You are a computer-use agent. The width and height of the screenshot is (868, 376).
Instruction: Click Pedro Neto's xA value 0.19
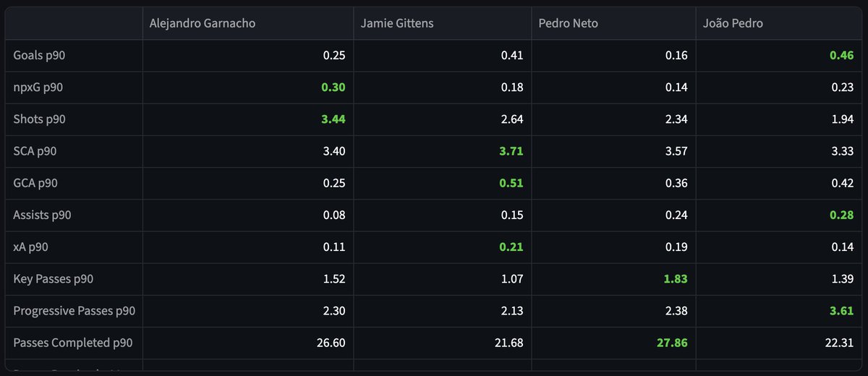(x=676, y=247)
